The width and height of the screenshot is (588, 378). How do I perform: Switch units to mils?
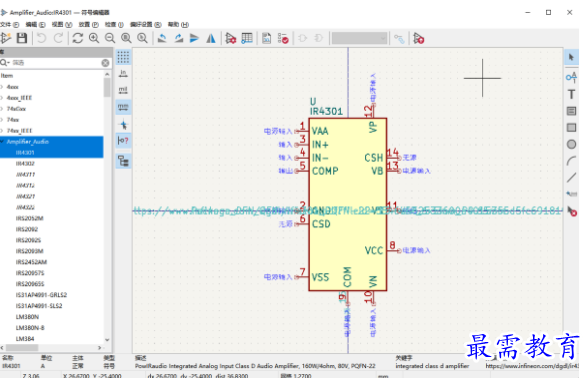tap(123, 90)
